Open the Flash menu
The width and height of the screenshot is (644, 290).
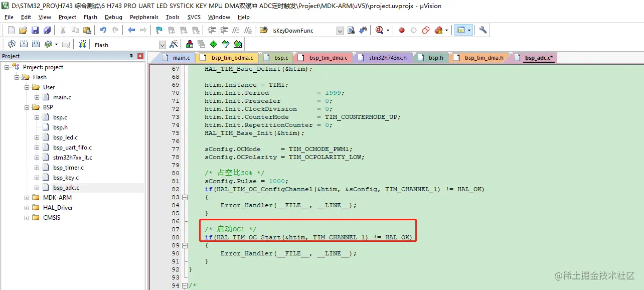91,17
